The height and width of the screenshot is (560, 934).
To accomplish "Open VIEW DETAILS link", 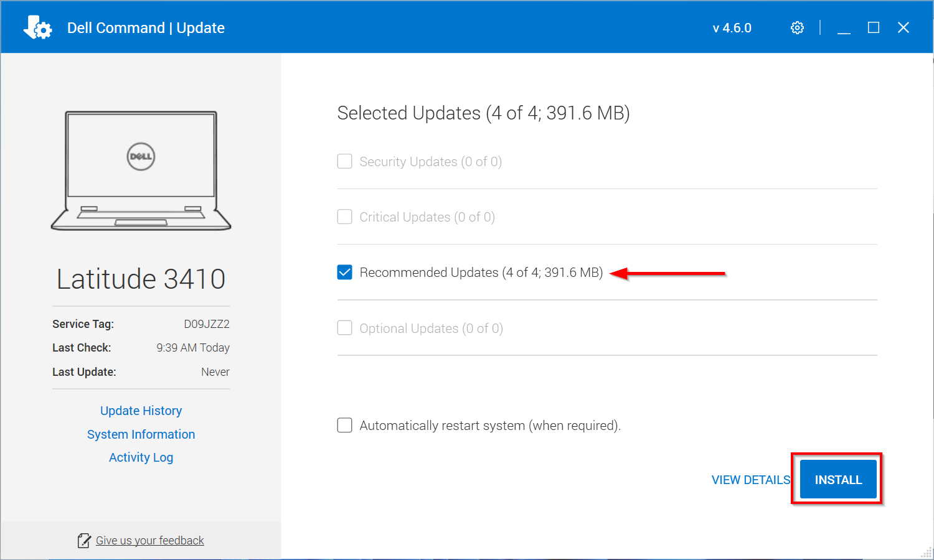I will coord(751,480).
